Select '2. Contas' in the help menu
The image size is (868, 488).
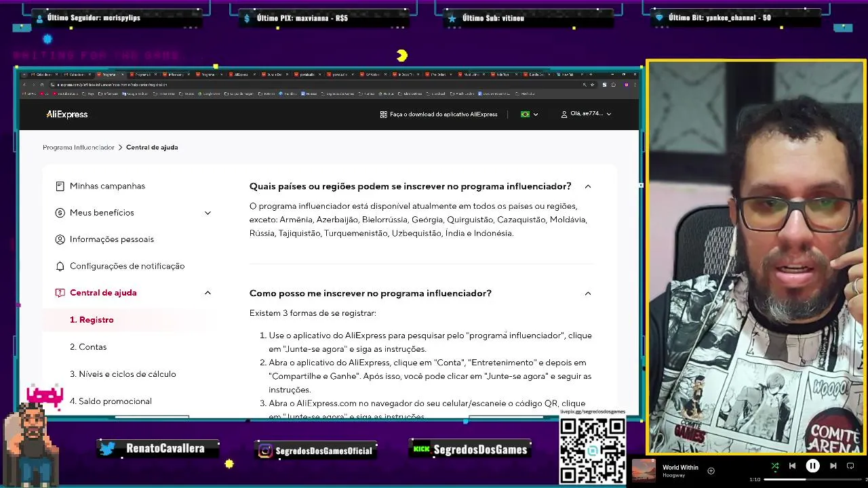coord(88,347)
